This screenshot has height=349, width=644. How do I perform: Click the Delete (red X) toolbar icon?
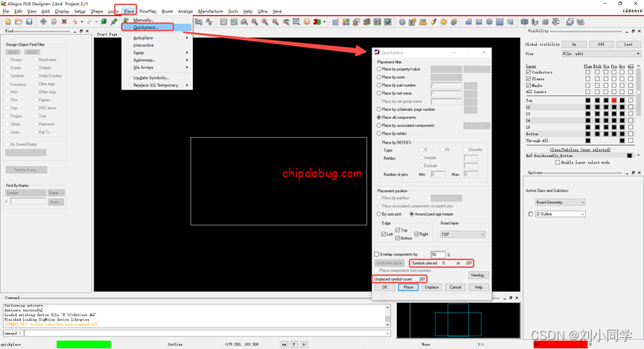tap(64, 22)
